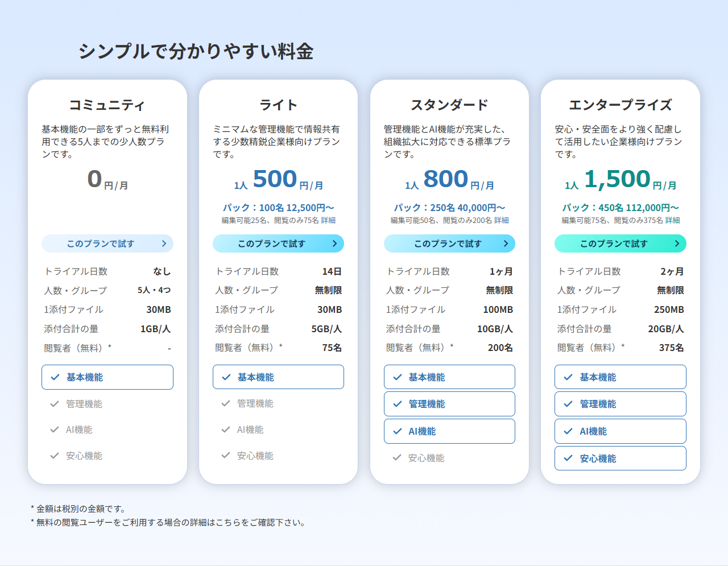Click the コミュニティ plan title

107,105
